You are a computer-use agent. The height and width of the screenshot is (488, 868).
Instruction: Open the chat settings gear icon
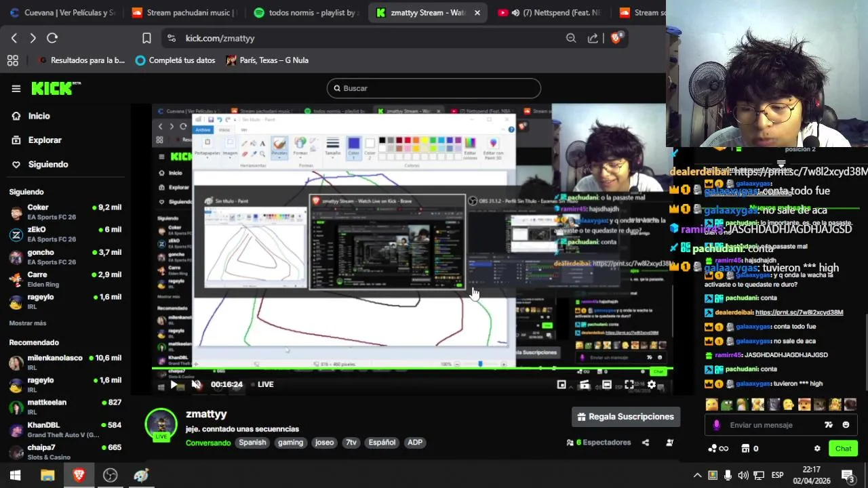click(x=817, y=449)
